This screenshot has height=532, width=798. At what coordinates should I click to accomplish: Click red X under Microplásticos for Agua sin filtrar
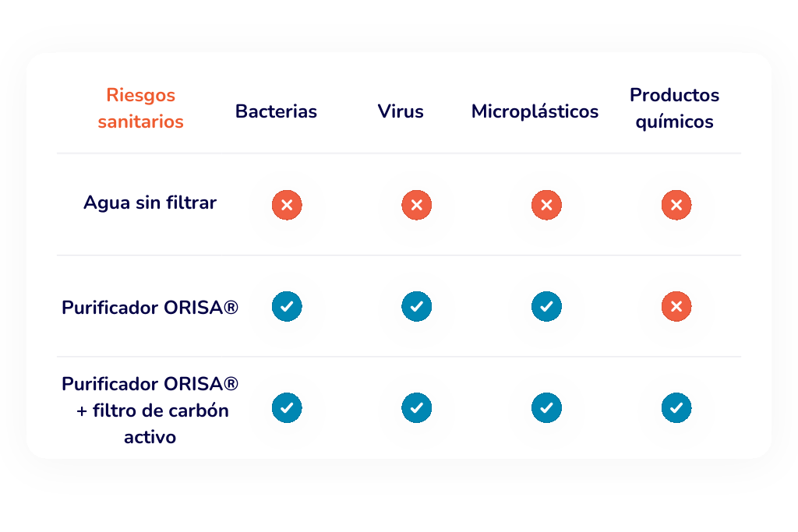(546, 206)
